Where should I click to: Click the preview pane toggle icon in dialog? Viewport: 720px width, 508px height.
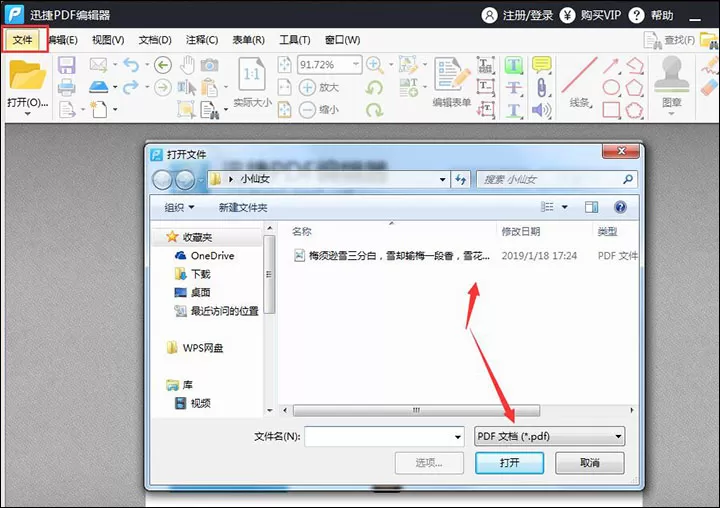591,207
